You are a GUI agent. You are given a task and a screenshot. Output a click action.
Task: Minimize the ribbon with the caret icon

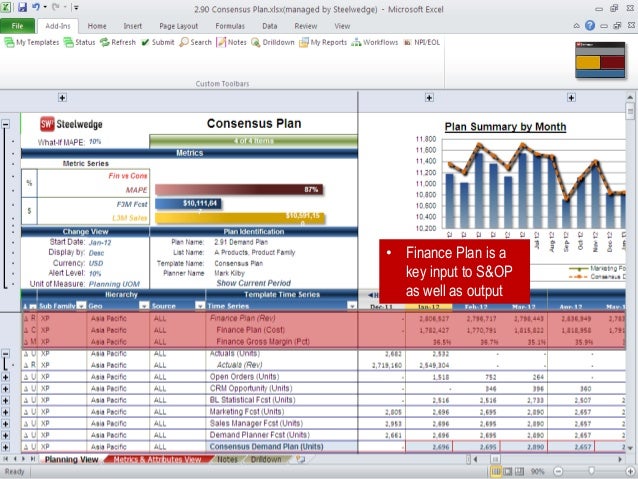(577, 26)
